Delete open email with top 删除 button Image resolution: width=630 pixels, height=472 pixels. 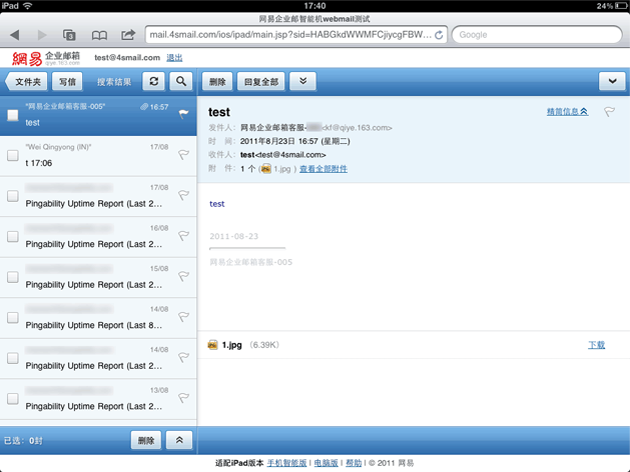coord(217,82)
